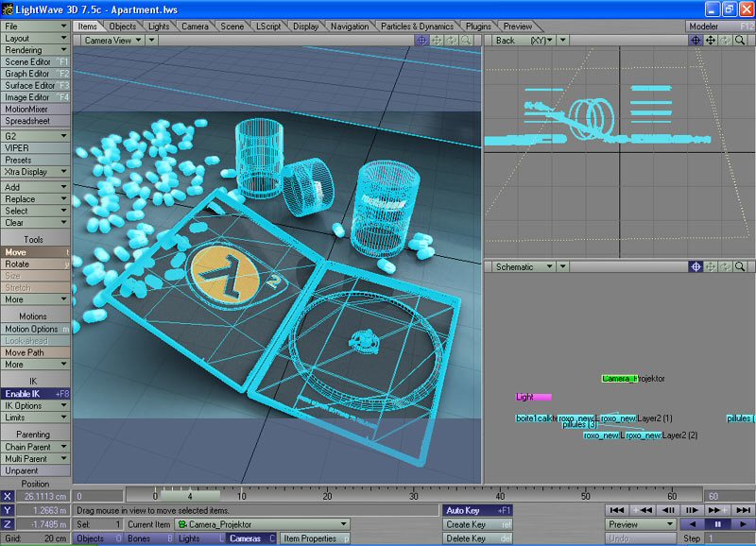
Task: Click the Delete Key button
Action: click(x=477, y=538)
